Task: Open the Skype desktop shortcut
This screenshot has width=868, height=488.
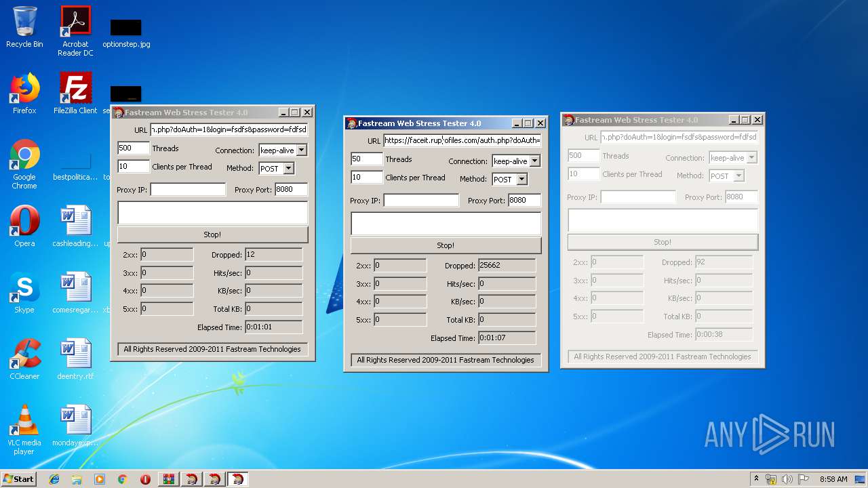Action: (x=24, y=293)
